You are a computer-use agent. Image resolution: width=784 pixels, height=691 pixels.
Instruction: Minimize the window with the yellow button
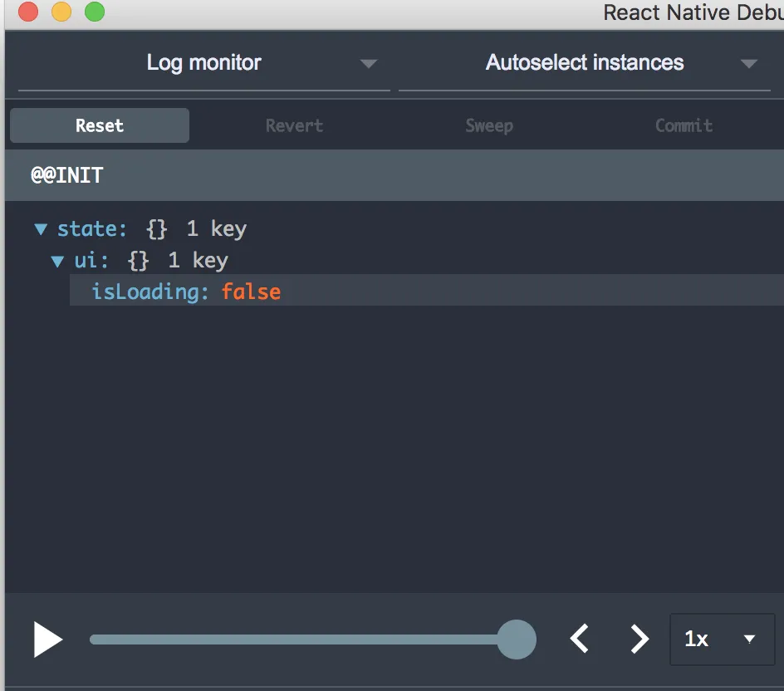[x=61, y=12]
